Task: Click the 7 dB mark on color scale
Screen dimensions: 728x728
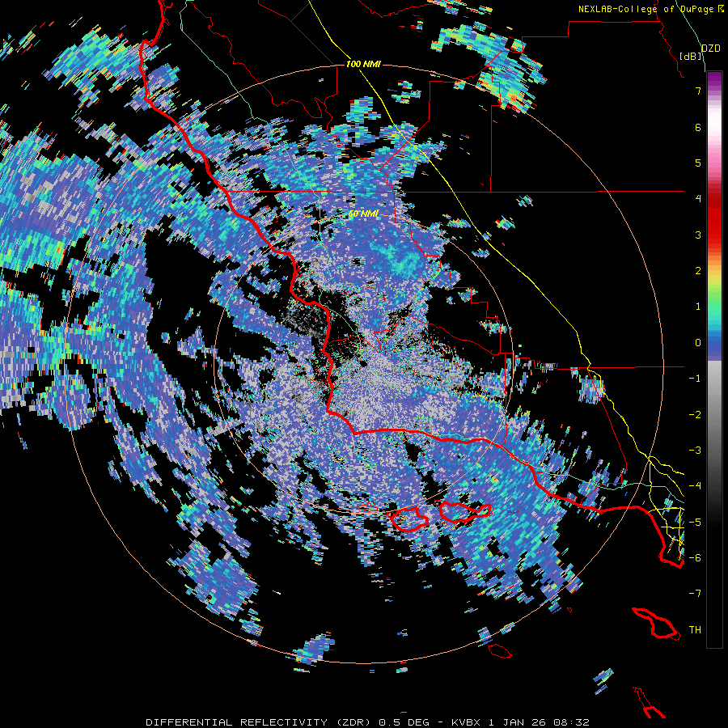Action: point(698,91)
